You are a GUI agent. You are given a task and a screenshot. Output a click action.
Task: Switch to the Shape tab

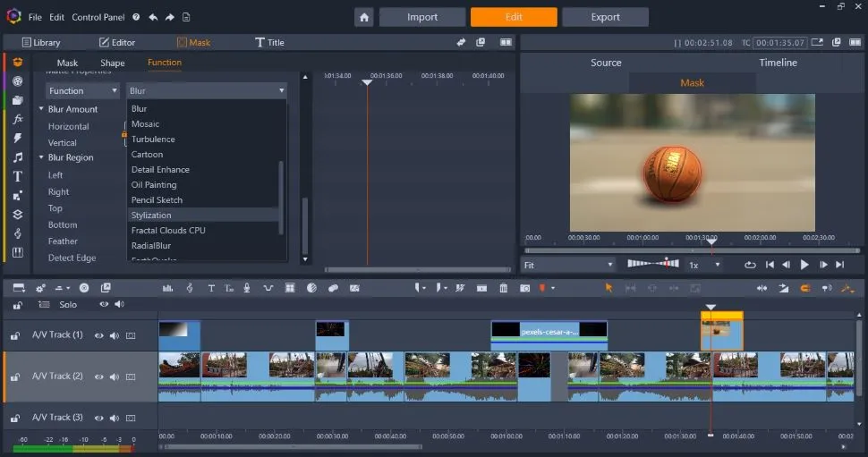pos(113,63)
